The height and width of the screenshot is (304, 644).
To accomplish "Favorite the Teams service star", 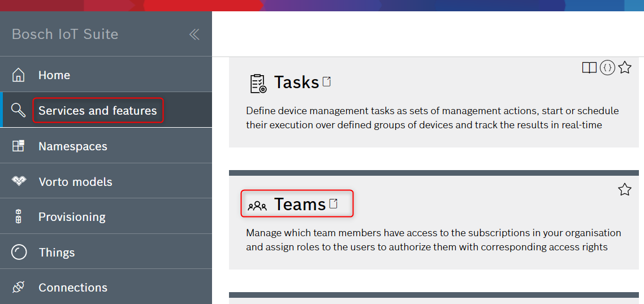I will 625,189.
